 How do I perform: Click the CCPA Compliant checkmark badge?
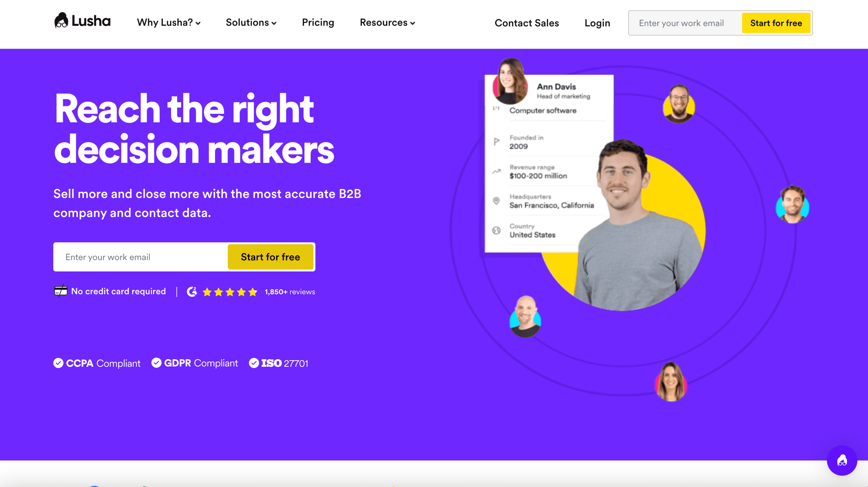click(58, 363)
